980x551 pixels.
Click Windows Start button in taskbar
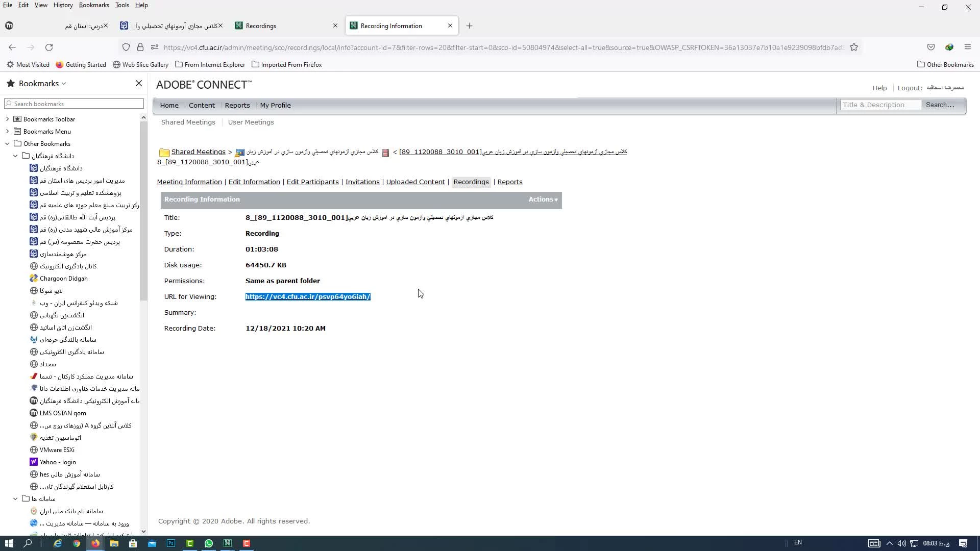(x=9, y=543)
